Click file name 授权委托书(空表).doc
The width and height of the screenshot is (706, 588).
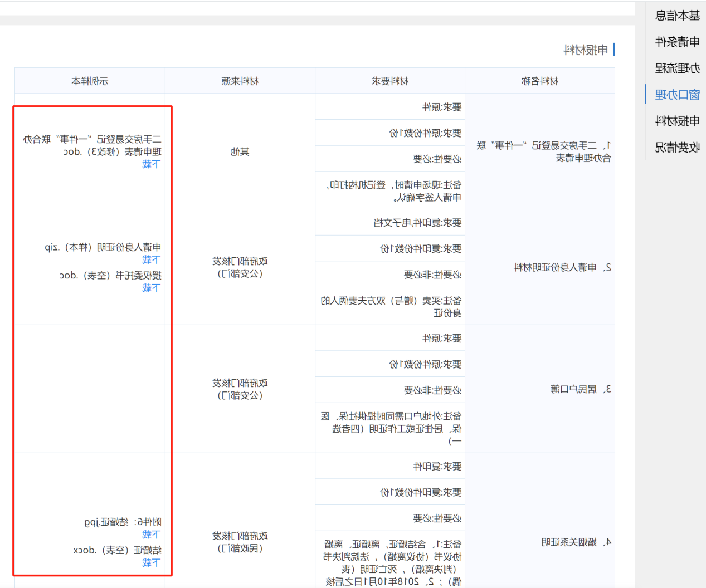pos(111,275)
